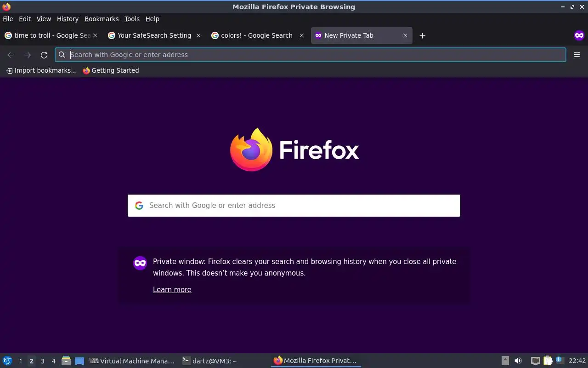This screenshot has width=588, height=368.
Task: Close the "colors!" Google Search tab
Action: (x=302, y=35)
